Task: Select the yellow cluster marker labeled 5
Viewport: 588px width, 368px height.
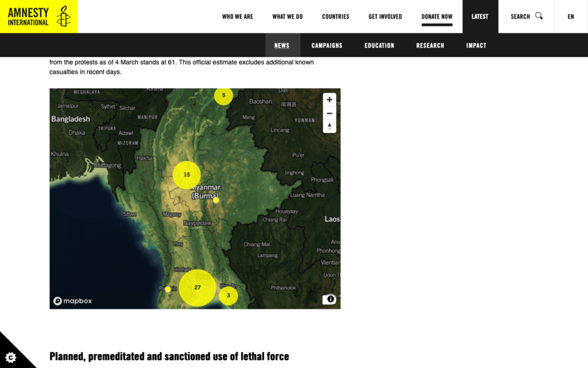Action: pos(223,95)
